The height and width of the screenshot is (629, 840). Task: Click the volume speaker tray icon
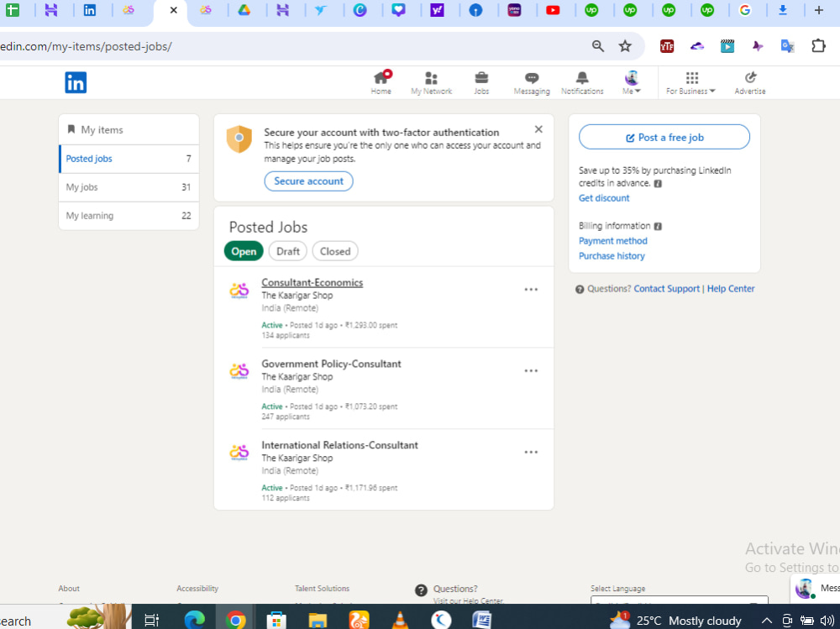pos(827,621)
